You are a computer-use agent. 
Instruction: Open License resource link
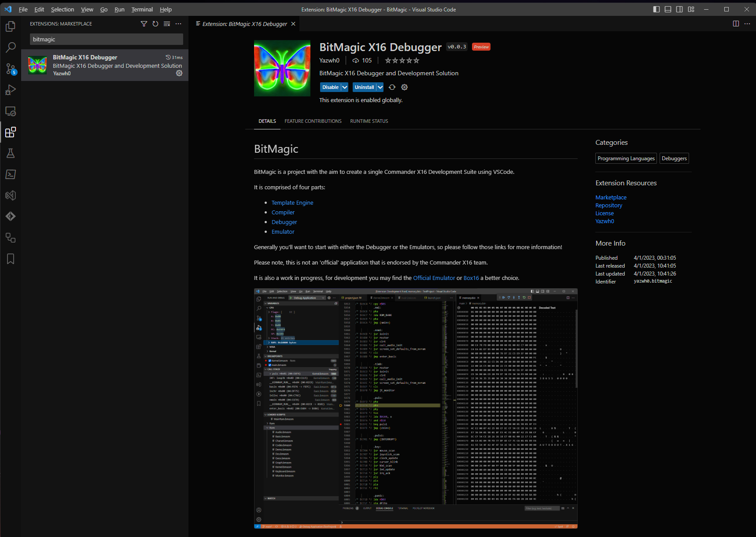click(605, 213)
